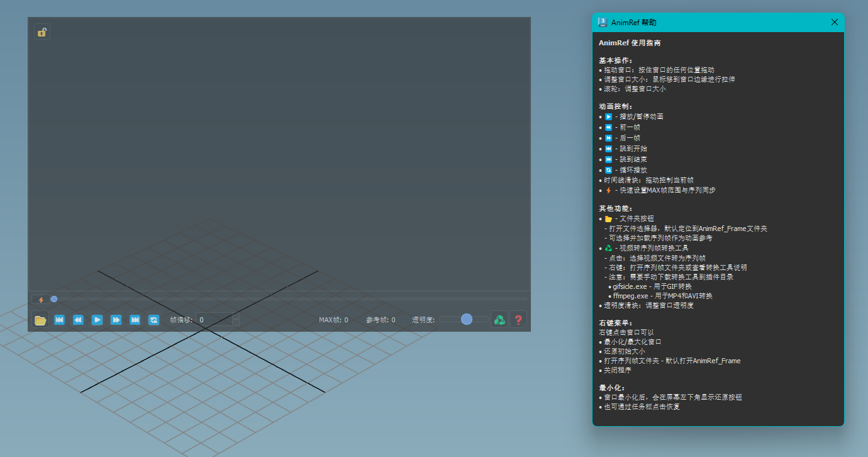Click the folder icon beside 文件夹按钮 in help
The height and width of the screenshot is (457, 868).
point(608,218)
